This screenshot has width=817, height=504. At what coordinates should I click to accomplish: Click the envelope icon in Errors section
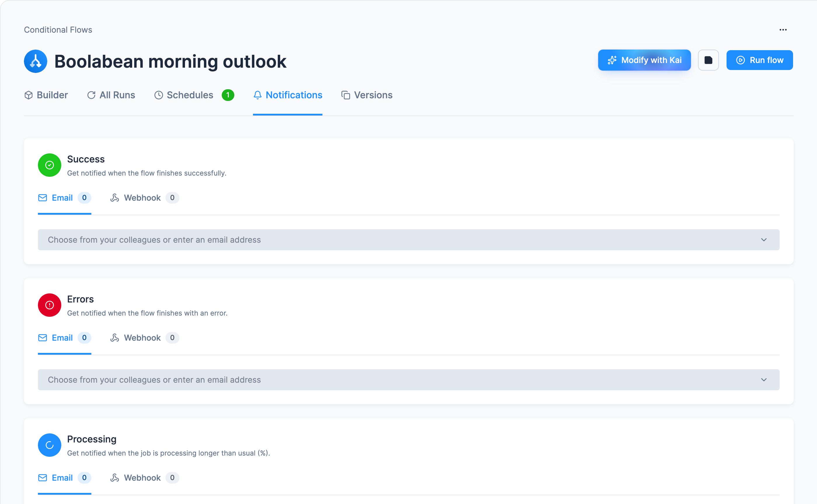(43, 338)
